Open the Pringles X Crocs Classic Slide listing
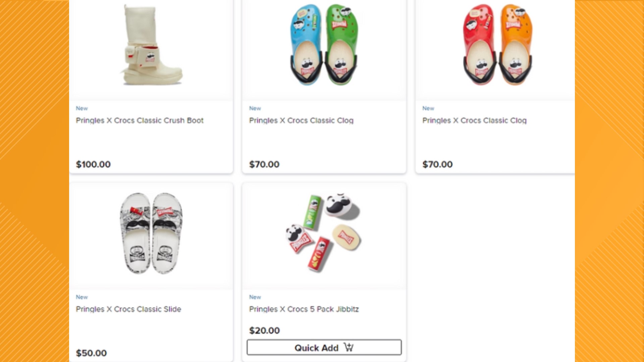This screenshot has height=362, width=644. pyautogui.click(x=128, y=309)
